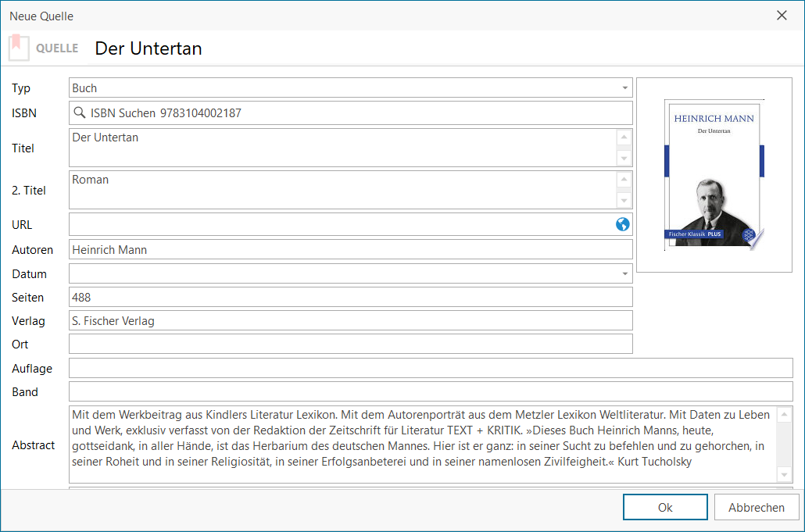Click the 2. Titel field up arrow
Viewport: 805px width, 532px height.
pos(624,179)
